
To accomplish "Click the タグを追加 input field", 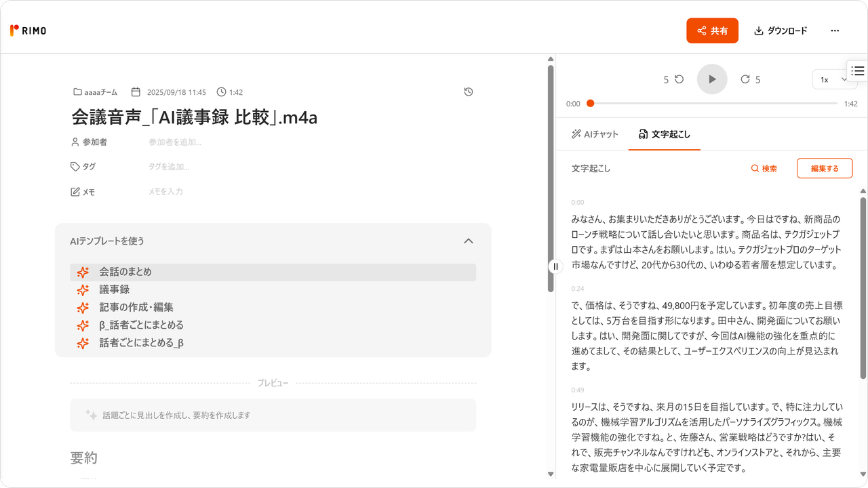I will point(169,167).
